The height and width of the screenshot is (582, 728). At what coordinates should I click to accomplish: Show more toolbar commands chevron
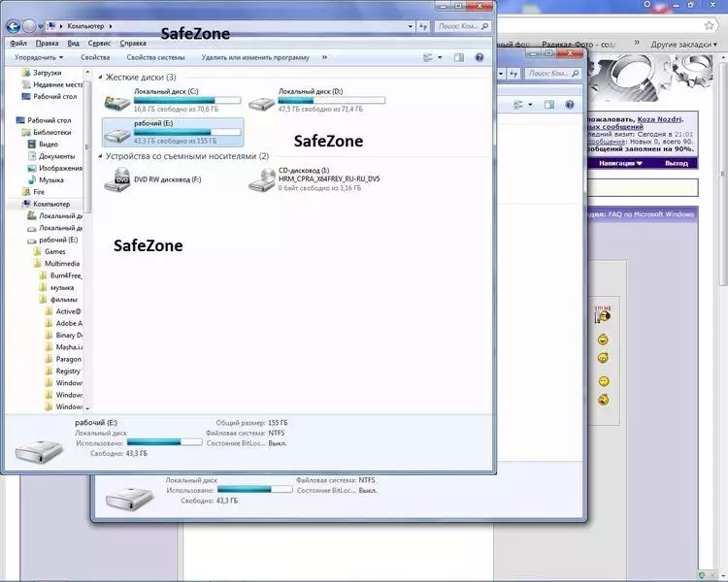[x=324, y=57]
